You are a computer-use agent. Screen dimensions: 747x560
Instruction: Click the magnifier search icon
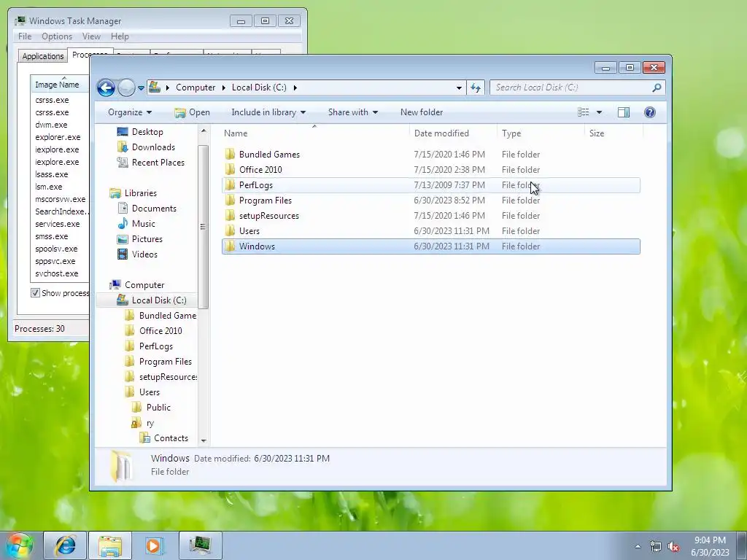657,87
